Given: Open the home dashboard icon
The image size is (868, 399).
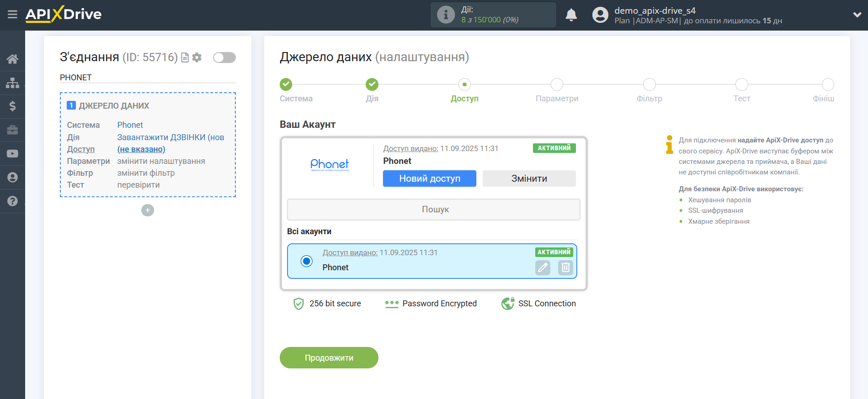Looking at the screenshot, I should [x=12, y=59].
